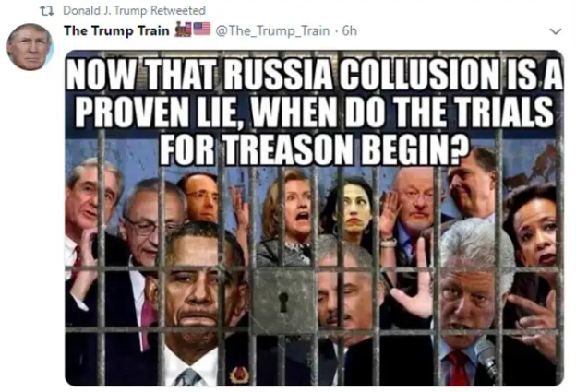Image resolution: width=576 pixels, height=392 pixels.
Task: Open the circular profile avatar
Action: point(30,47)
